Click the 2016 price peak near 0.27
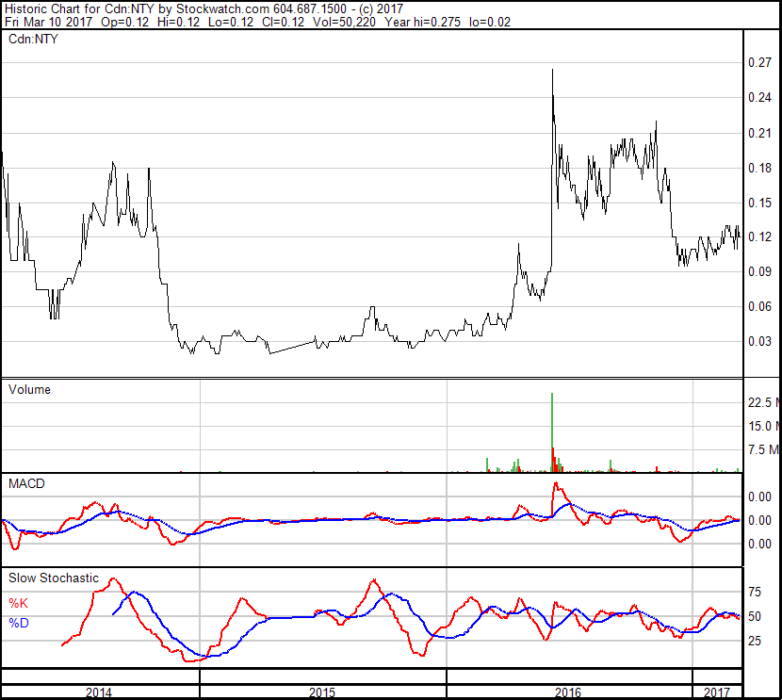Screen dimensions: 782x700 (552, 71)
